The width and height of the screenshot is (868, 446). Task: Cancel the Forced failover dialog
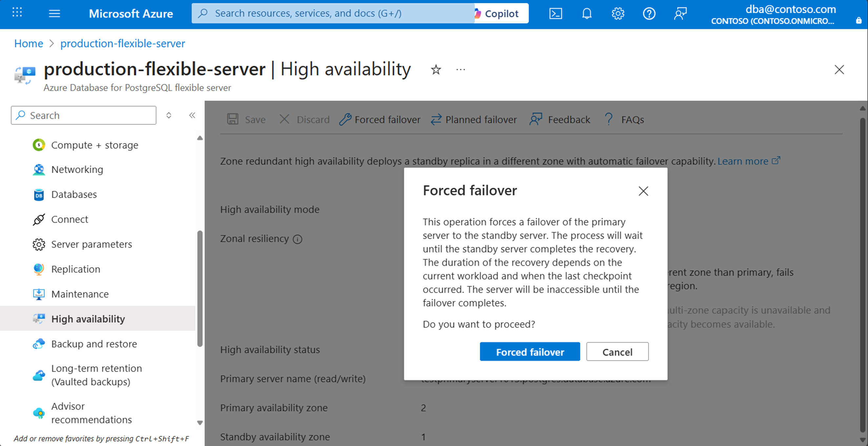pyautogui.click(x=617, y=352)
